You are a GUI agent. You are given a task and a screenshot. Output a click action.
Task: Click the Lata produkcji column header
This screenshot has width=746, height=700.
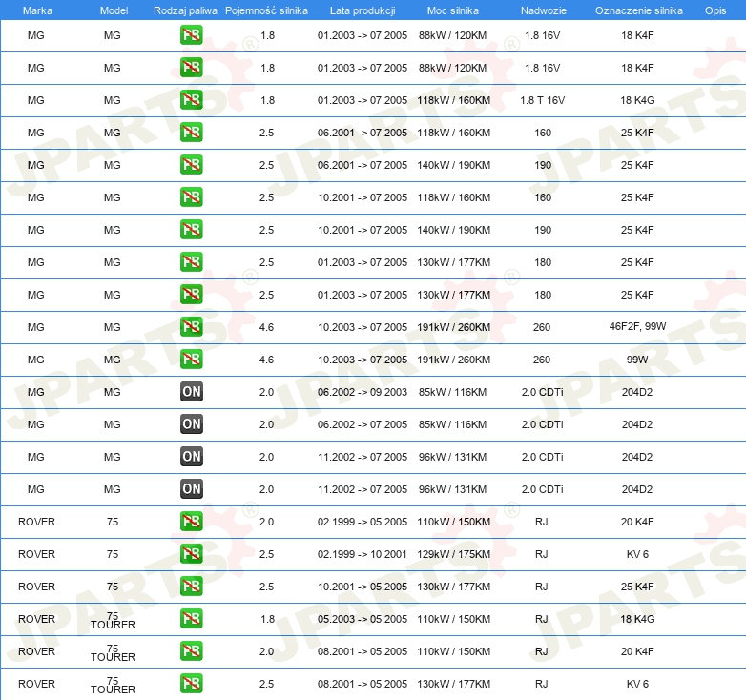(363, 10)
